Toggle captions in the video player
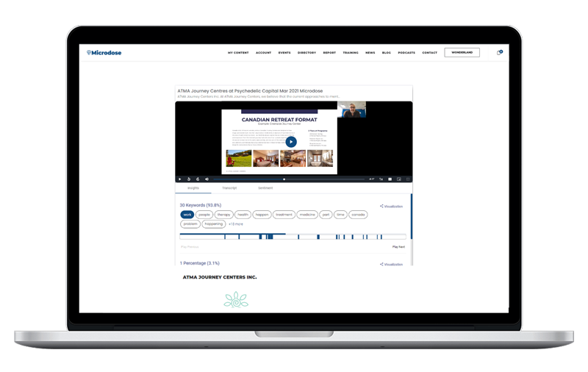The width and height of the screenshot is (588, 372). coord(390,179)
